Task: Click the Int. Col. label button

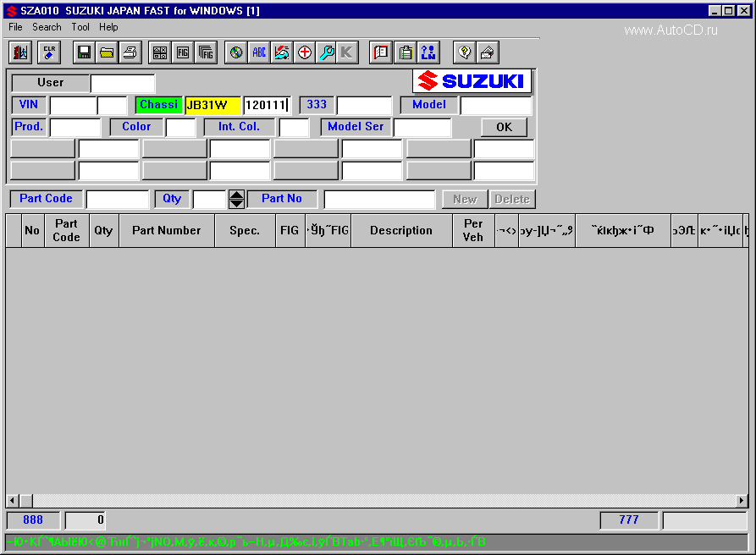Action: pyautogui.click(x=239, y=127)
